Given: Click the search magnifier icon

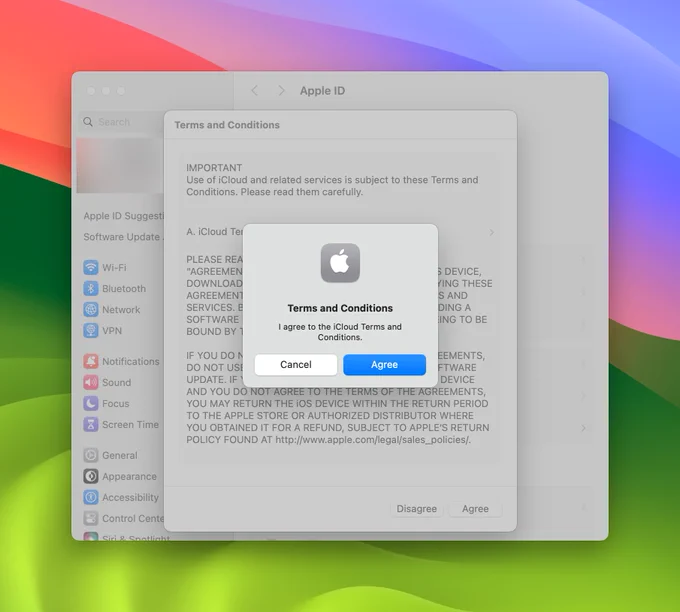Looking at the screenshot, I should (88, 122).
